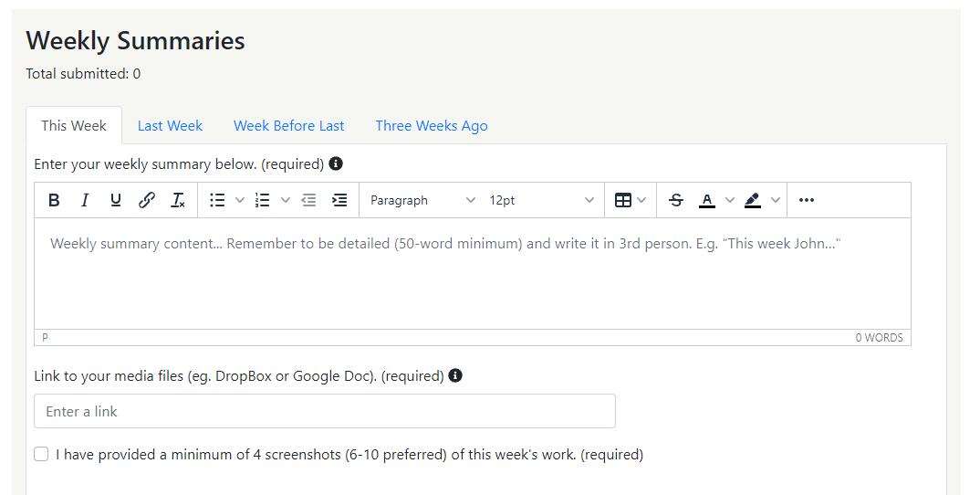Apply strikethrough formatting
The image size is (980, 495).
(x=675, y=200)
